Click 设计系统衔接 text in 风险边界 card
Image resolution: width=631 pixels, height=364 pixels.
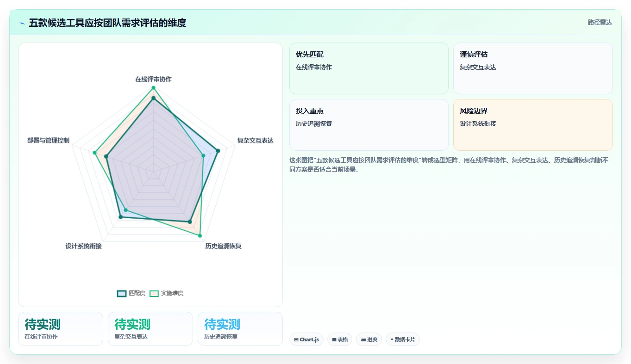tap(478, 123)
